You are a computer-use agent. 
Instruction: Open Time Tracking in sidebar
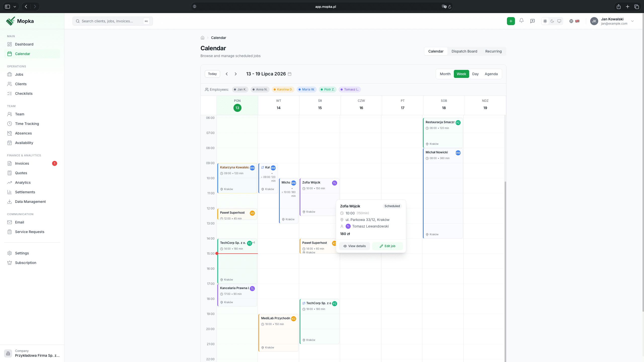[32, 124]
